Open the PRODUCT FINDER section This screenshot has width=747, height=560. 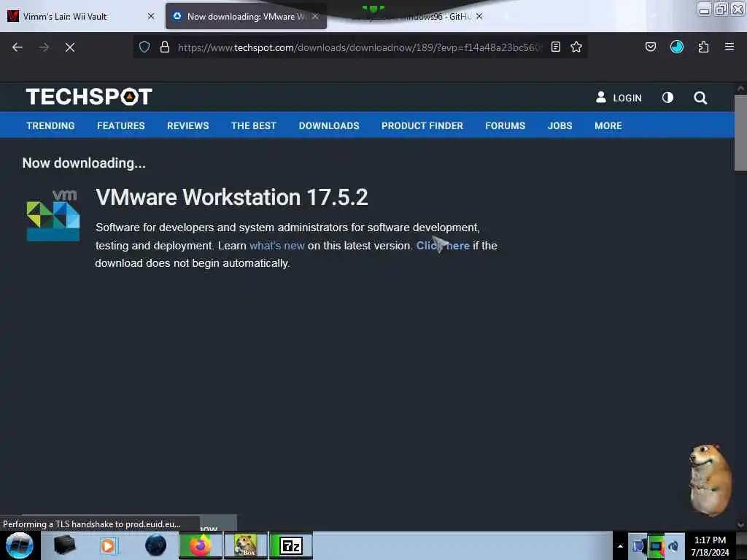click(x=422, y=125)
